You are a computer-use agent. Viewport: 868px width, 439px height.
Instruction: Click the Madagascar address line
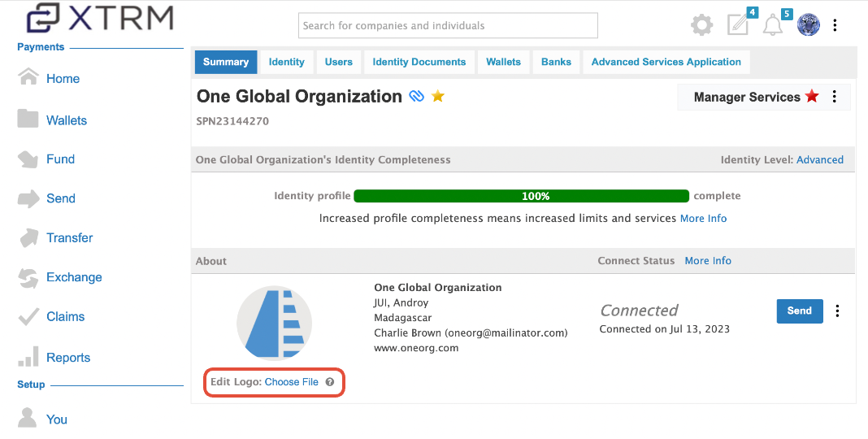click(402, 318)
